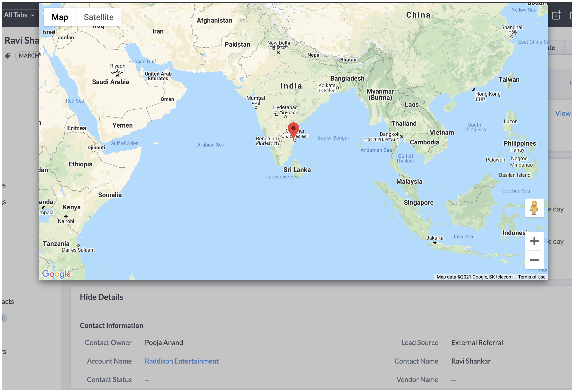Select the Map view type
The height and width of the screenshot is (392, 574).
point(60,17)
